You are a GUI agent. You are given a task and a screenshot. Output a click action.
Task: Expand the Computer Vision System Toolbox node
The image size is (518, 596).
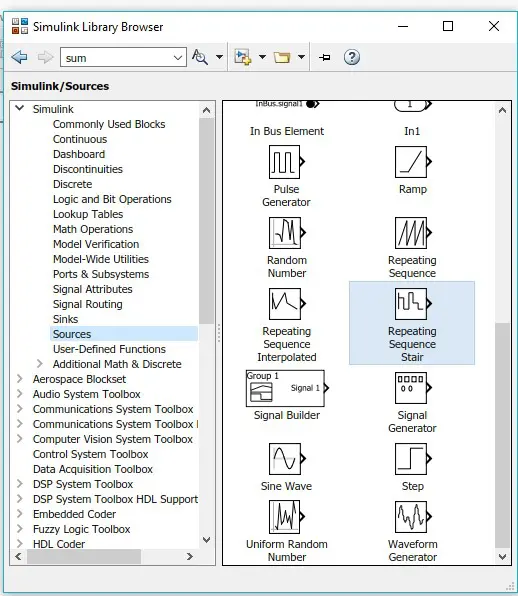pos(19,439)
